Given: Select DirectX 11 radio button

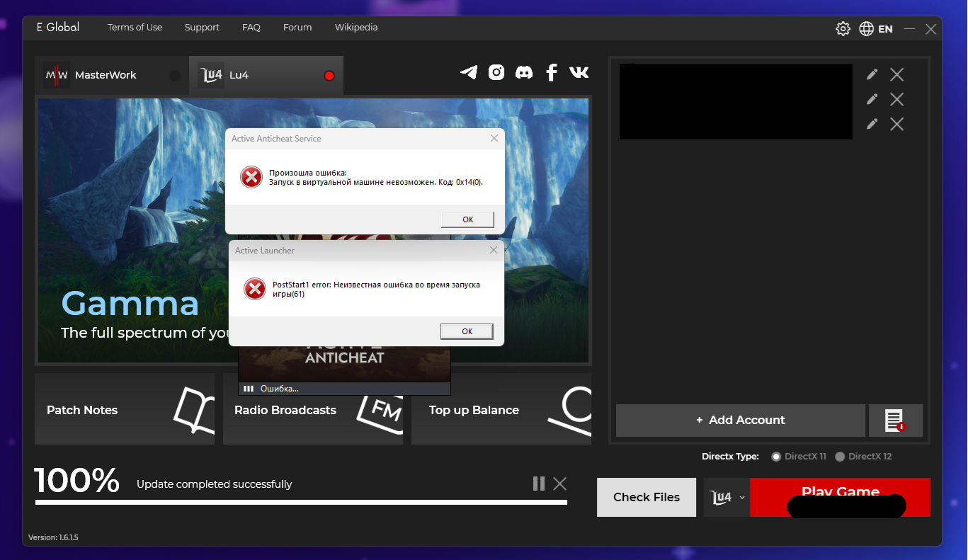Looking at the screenshot, I should [x=776, y=457].
